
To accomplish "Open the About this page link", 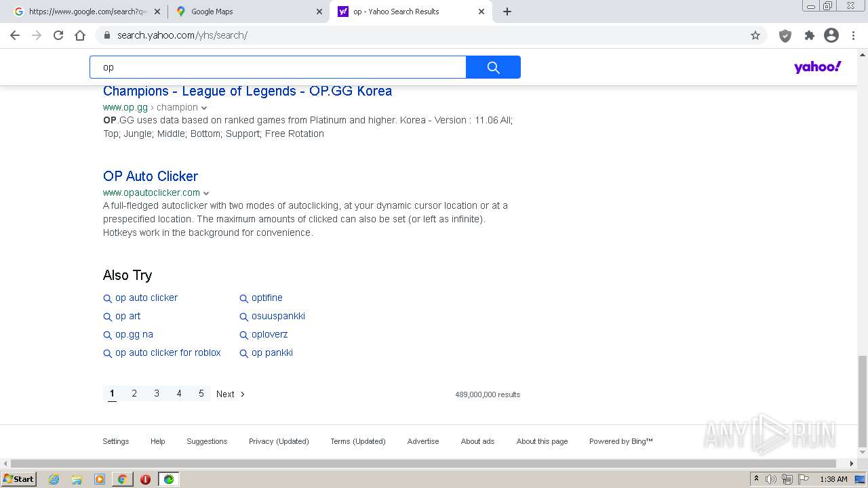I will click(x=542, y=441).
